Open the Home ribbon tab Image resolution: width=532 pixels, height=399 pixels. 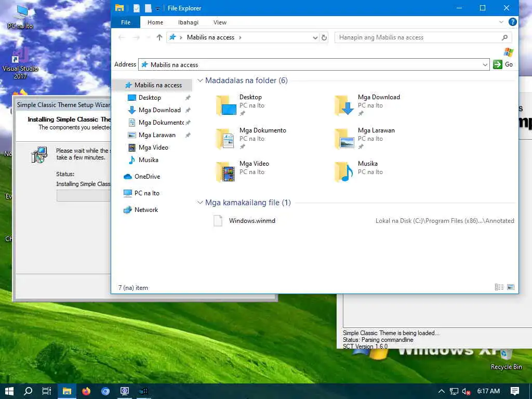[x=155, y=22]
